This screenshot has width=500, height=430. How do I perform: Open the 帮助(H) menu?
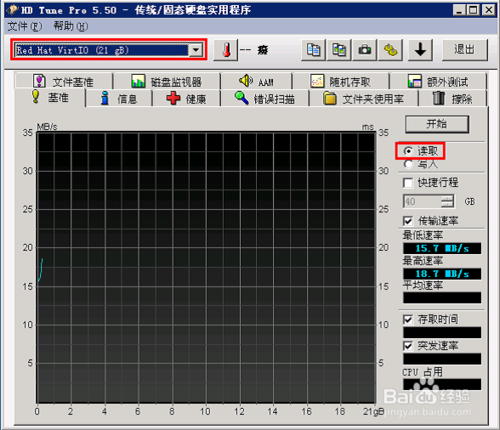(71, 26)
